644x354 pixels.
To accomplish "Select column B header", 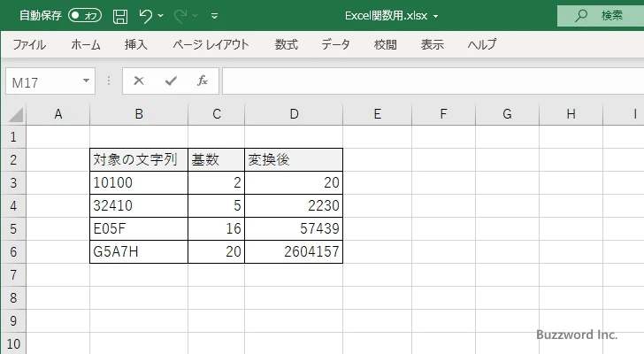I will 139,114.
